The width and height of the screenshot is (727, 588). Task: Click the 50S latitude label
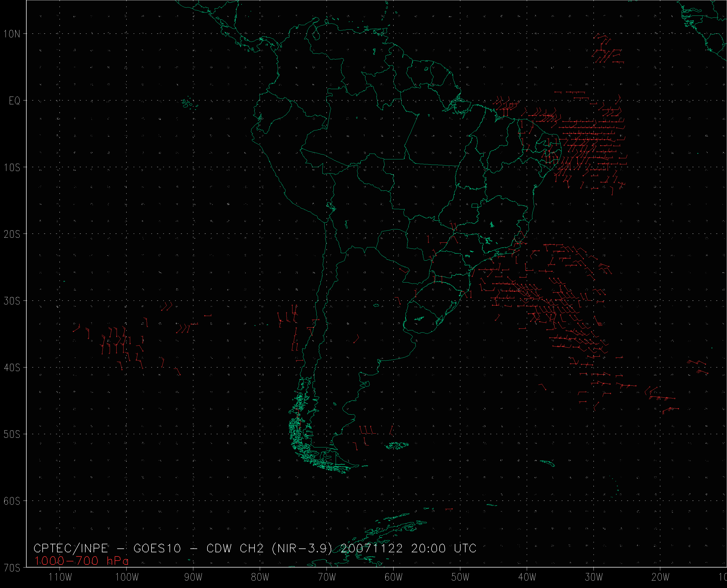click(x=12, y=434)
